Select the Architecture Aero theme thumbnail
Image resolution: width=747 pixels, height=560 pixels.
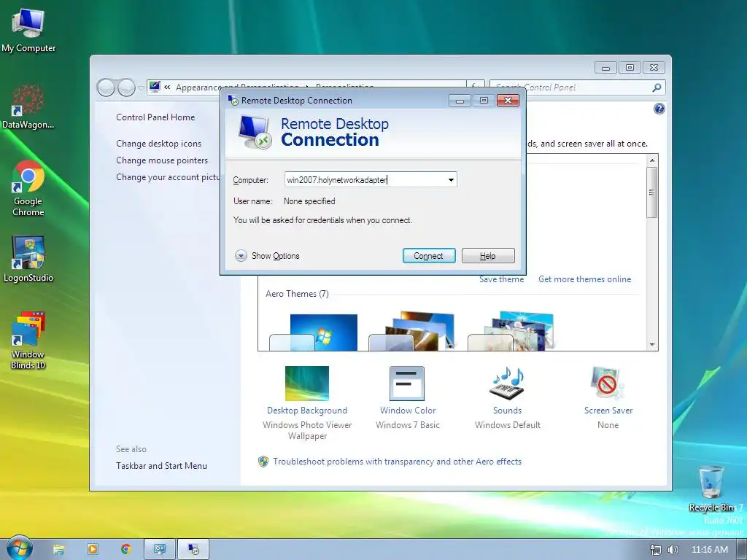point(413,332)
